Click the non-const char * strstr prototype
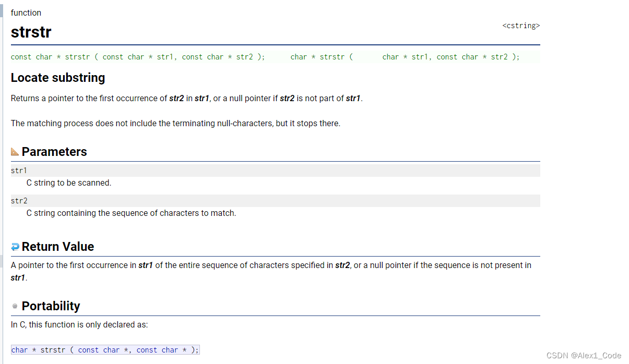629x364 pixels. [405, 57]
